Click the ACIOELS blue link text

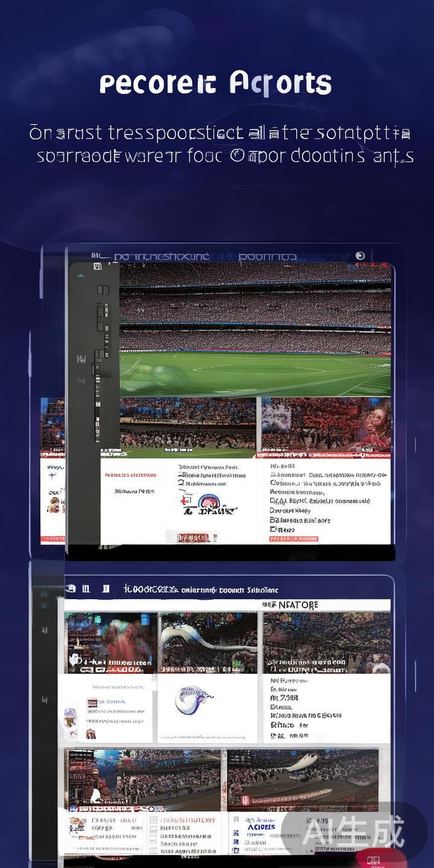[x=261, y=827]
